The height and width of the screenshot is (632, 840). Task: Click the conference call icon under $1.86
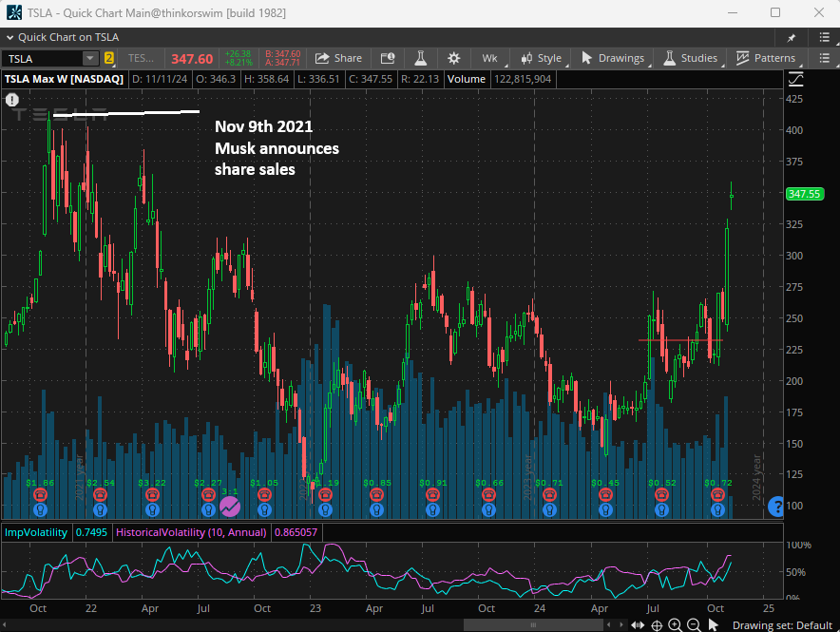coord(40,495)
